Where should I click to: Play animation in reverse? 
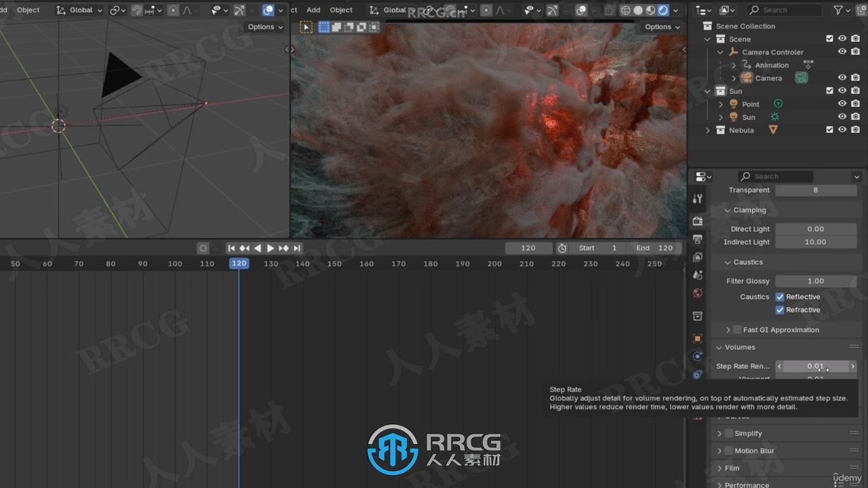[x=257, y=248]
